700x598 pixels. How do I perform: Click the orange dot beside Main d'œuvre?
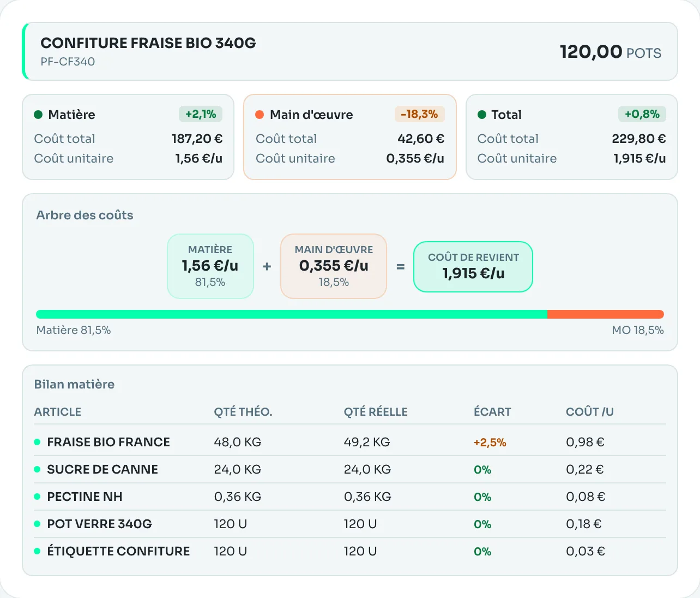[260, 115]
